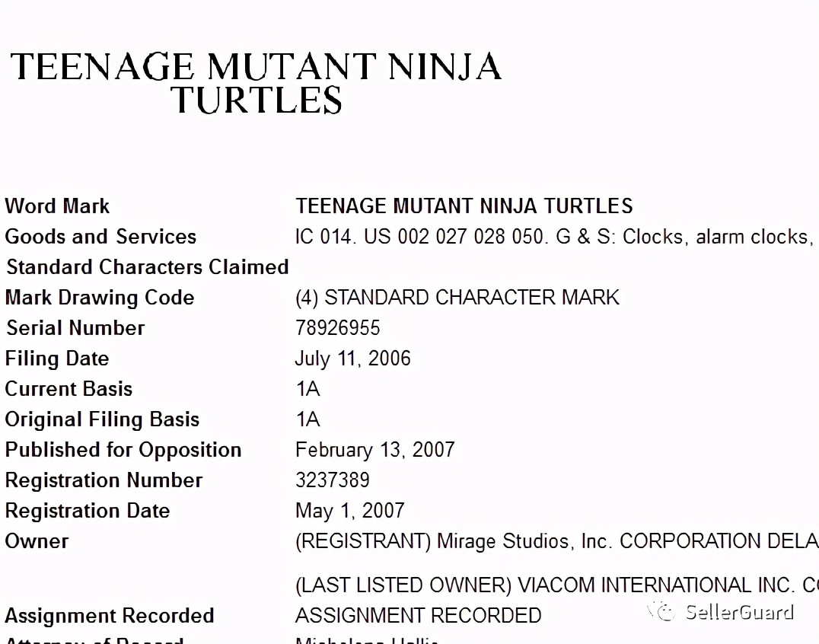Click the Mirage Studios registrant owner text
Image resolution: width=819 pixels, height=644 pixels.
pos(557,541)
